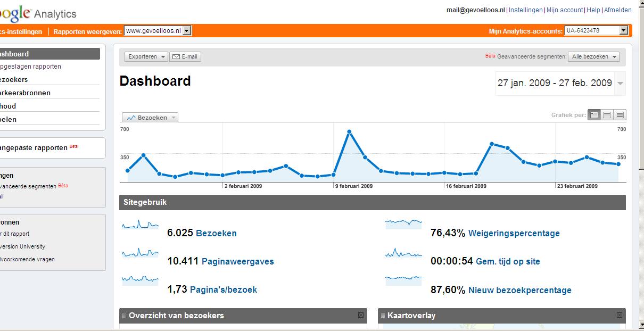This screenshot has width=644, height=331.
Task: Open the Help link
Action: (593, 10)
